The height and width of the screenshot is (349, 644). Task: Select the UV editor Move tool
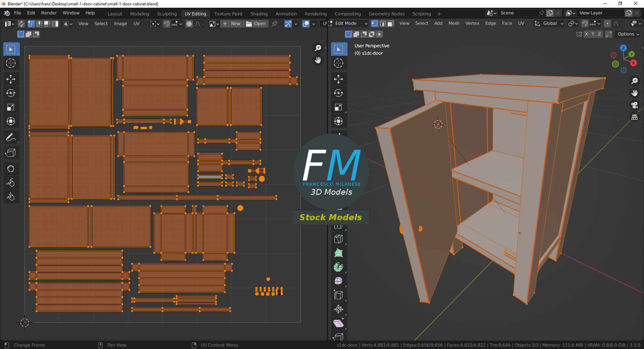(11, 79)
